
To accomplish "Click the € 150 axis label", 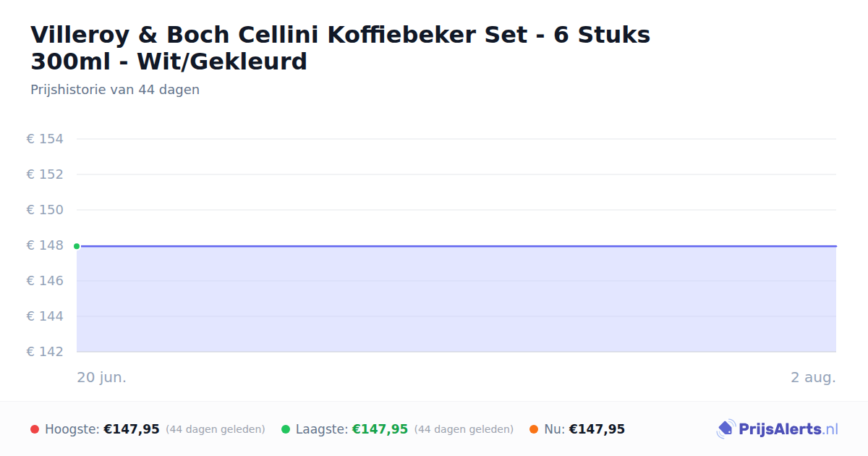I will coord(45,210).
